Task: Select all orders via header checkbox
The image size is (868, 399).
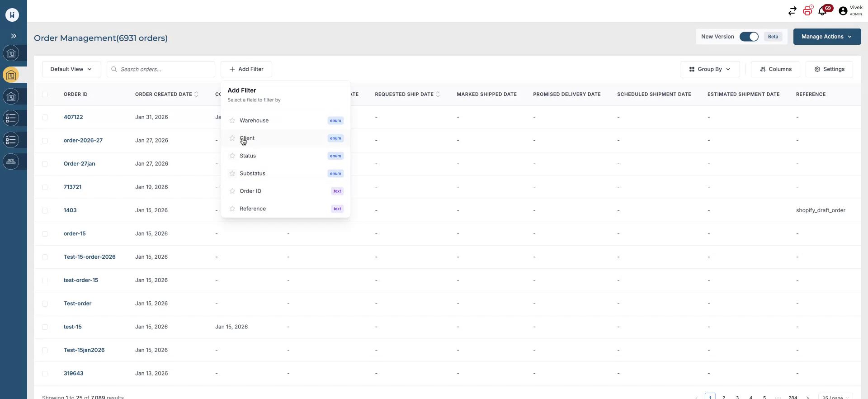Action: click(x=45, y=95)
